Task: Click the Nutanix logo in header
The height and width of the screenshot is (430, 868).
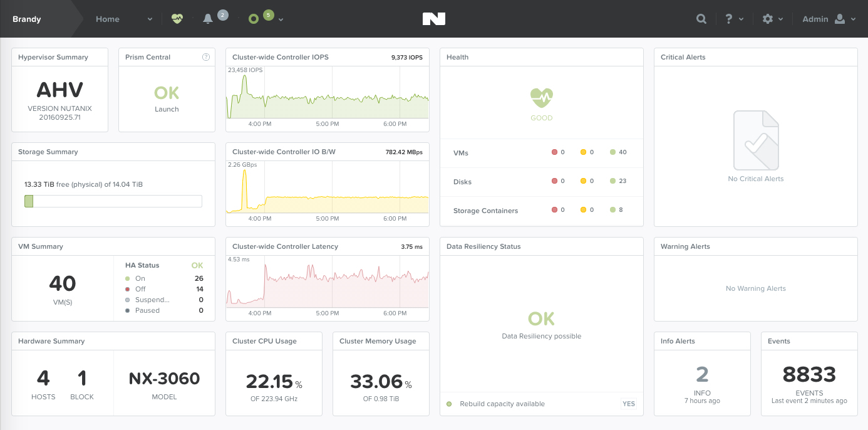Action: 433,19
